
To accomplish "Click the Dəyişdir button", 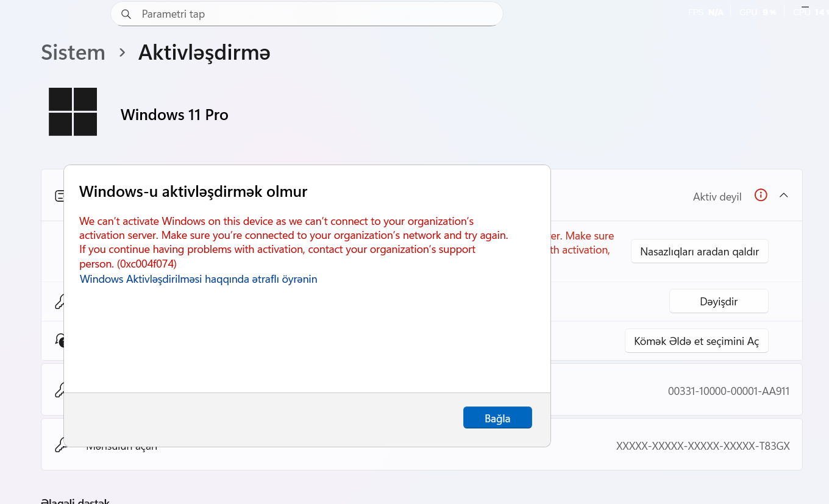I will pos(719,301).
